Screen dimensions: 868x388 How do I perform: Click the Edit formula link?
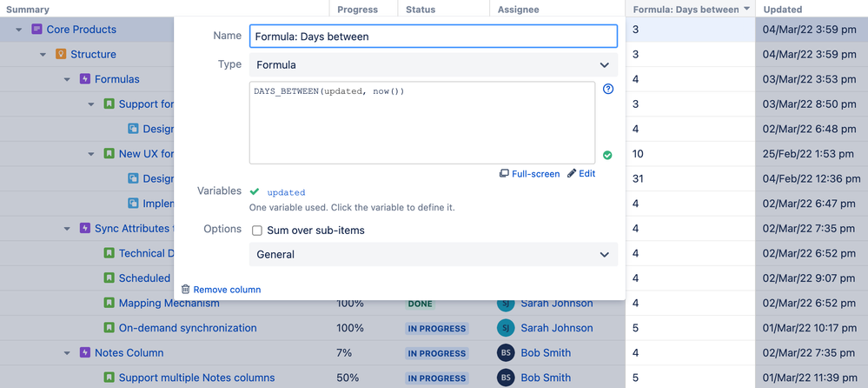click(x=581, y=173)
